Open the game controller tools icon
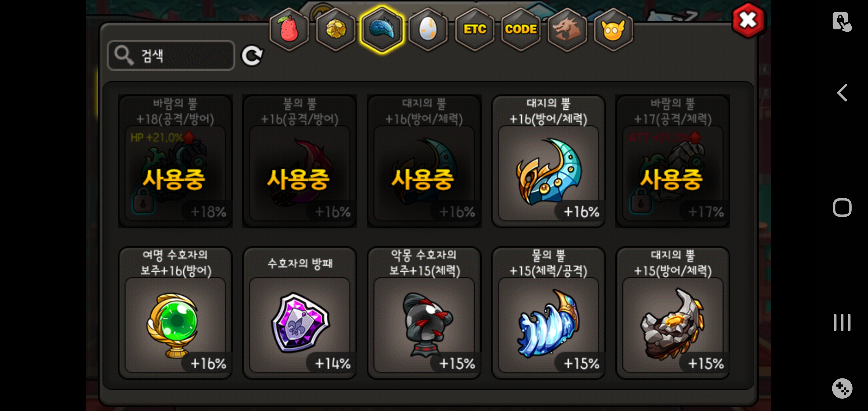This screenshot has width=868, height=411. coord(842,388)
